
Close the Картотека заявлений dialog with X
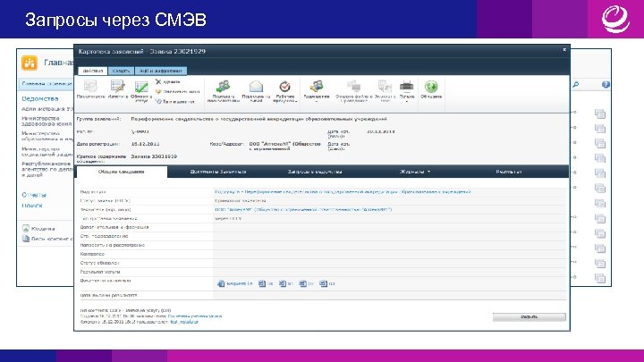(x=564, y=50)
